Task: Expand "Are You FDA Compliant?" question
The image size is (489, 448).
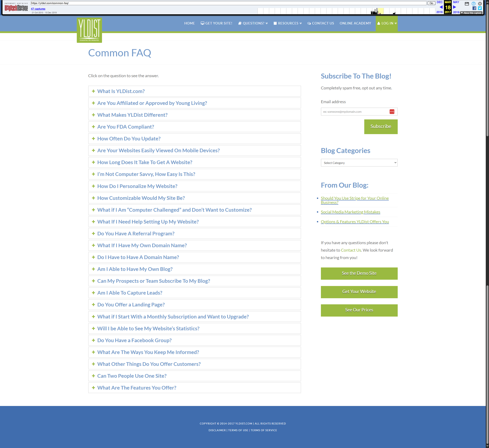Action: [x=125, y=127]
